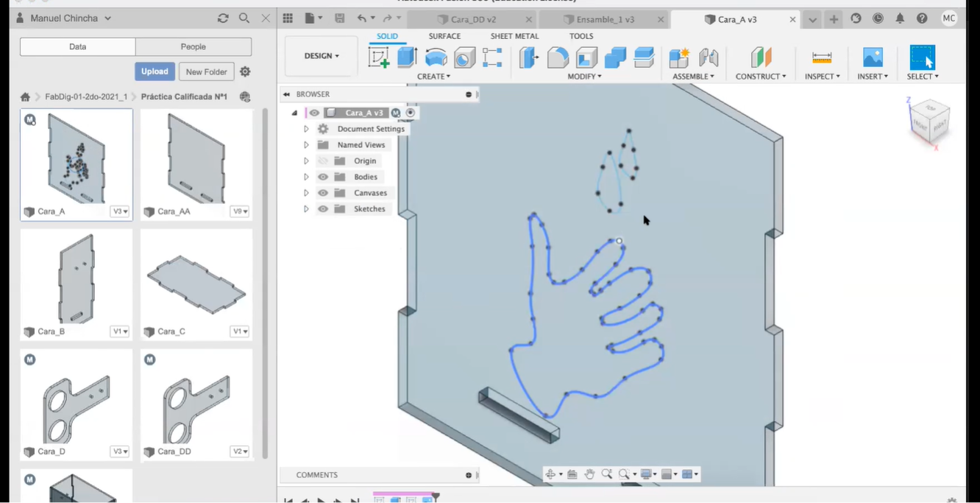Select the Hole tool
The width and height of the screenshot is (980, 503).
464,57
